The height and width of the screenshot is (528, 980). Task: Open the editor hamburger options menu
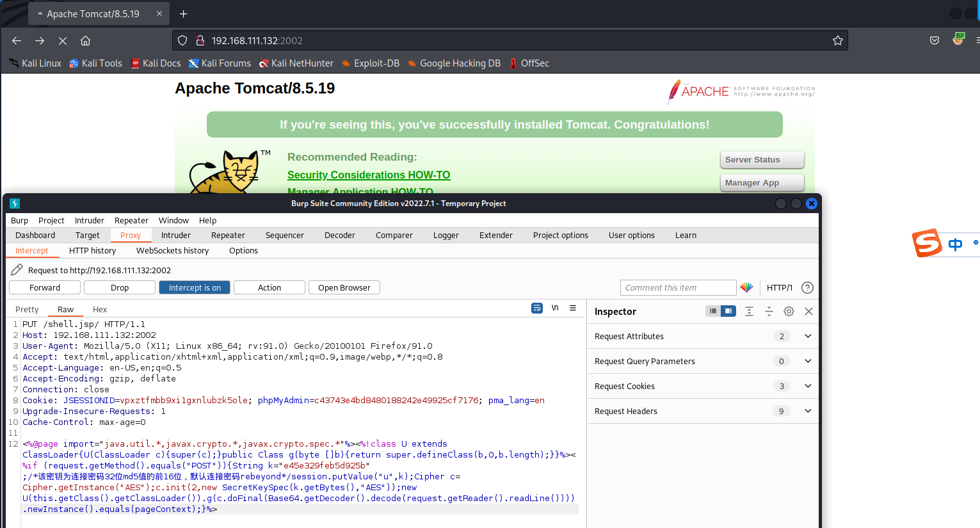click(x=573, y=308)
